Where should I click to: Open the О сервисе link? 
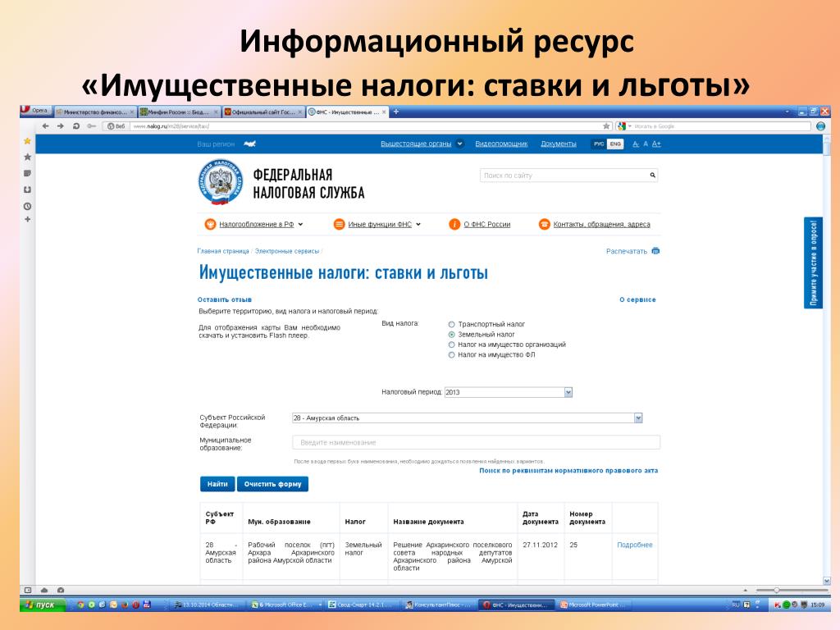(x=637, y=299)
